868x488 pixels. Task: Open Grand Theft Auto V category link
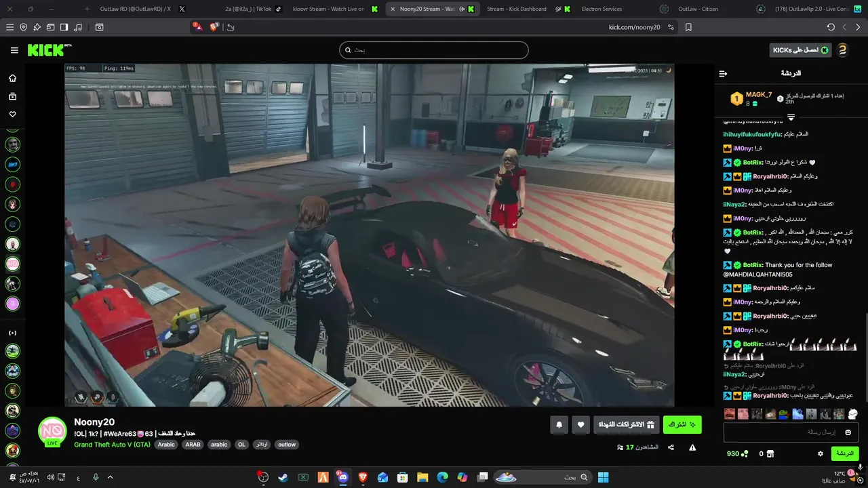(x=112, y=445)
